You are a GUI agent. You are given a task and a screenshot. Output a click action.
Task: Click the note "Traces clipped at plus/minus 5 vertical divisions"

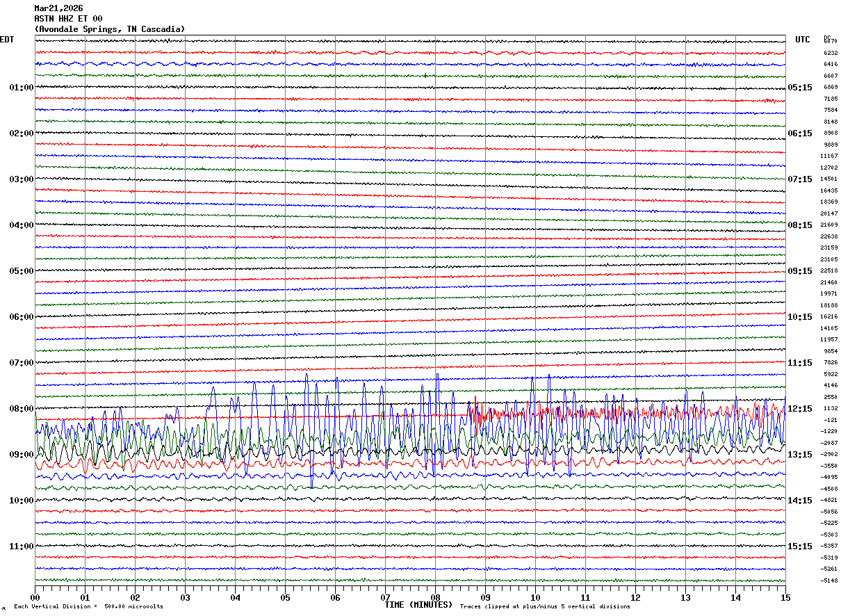pyautogui.click(x=545, y=607)
